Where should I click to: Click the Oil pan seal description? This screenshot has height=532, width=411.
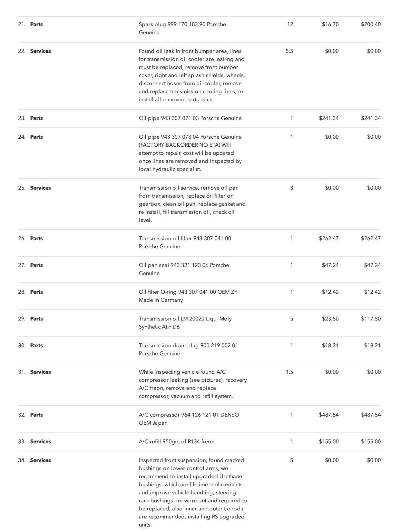tap(184, 269)
